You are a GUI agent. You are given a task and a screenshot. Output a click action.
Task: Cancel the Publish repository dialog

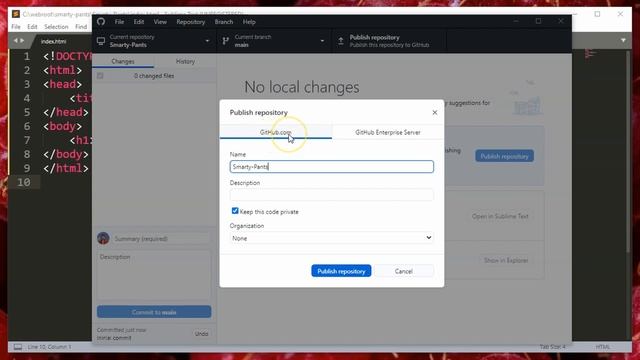[403, 271]
